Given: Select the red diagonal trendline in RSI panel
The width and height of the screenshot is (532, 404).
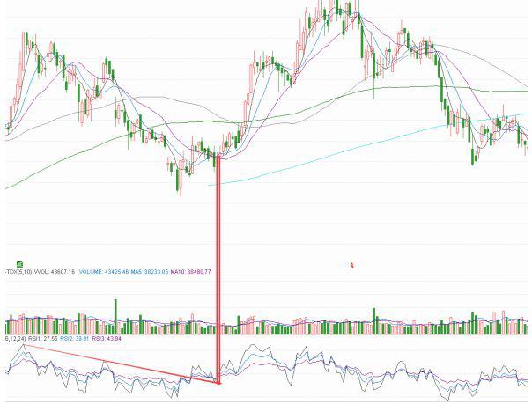Looking at the screenshot, I should [115, 363].
